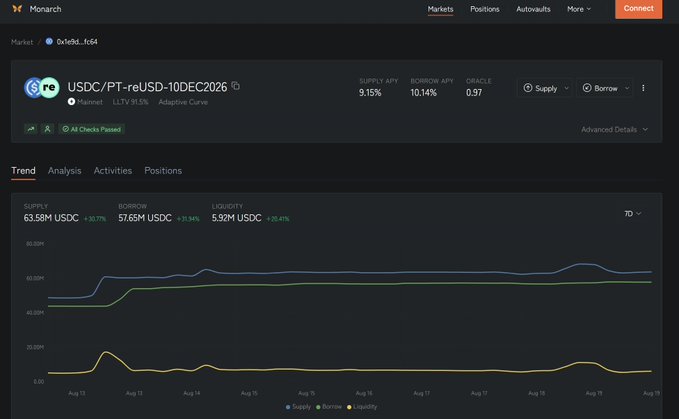Screen dimensions: 679x419
Task: Expand Advanced Details section
Action: (614, 129)
